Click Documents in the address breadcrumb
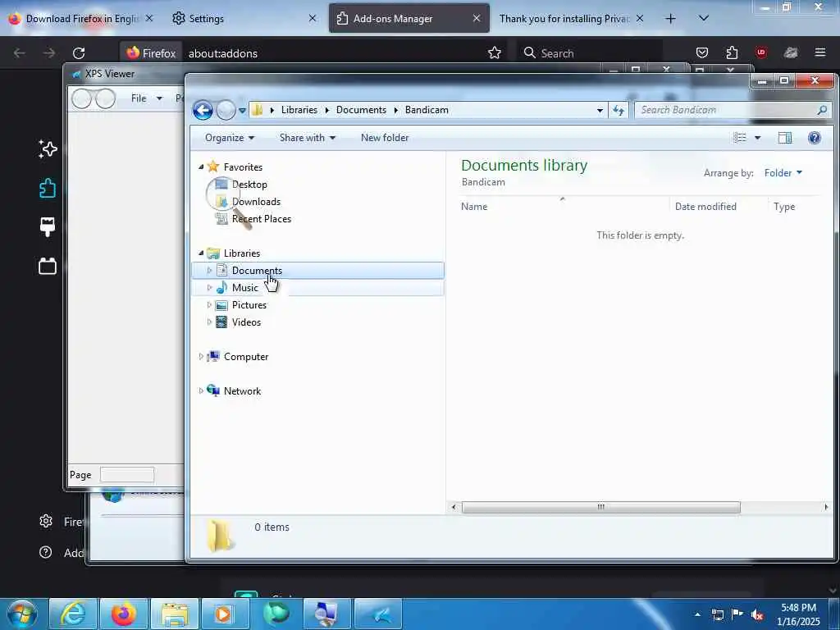Image resolution: width=840 pixels, height=630 pixels. tap(361, 110)
